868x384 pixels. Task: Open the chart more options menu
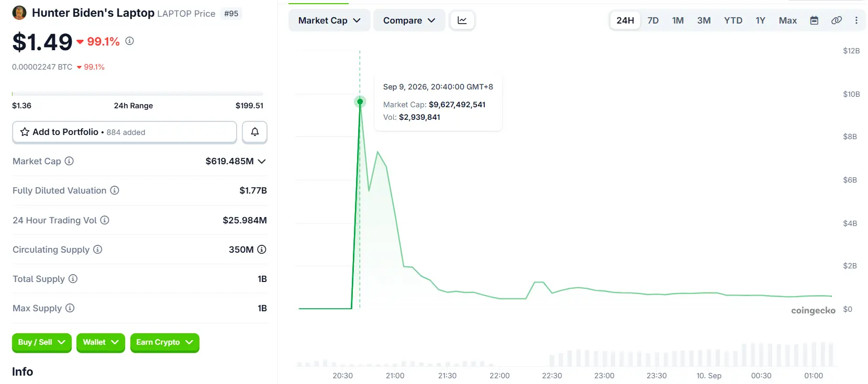(x=856, y=20)
